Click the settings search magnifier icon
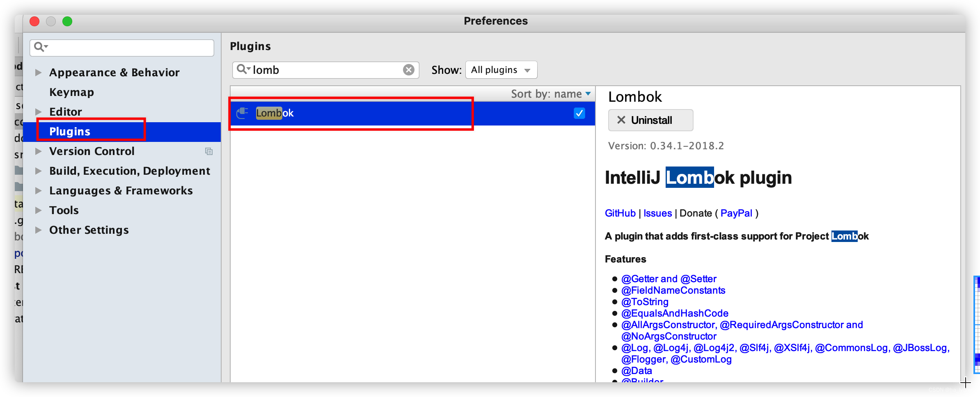This screenshot has width=980, height=397. (40, 47)
